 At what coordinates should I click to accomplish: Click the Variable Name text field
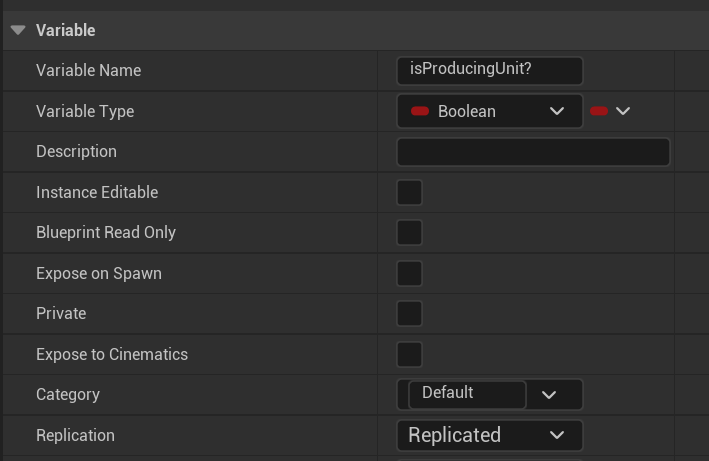tap(489, 70)
